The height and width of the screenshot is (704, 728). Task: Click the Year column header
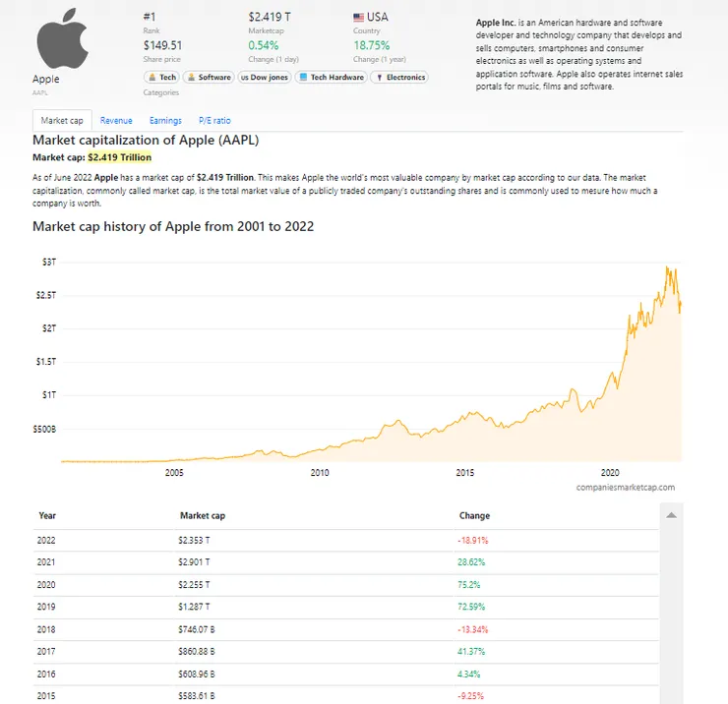click(x=47, y=515)
